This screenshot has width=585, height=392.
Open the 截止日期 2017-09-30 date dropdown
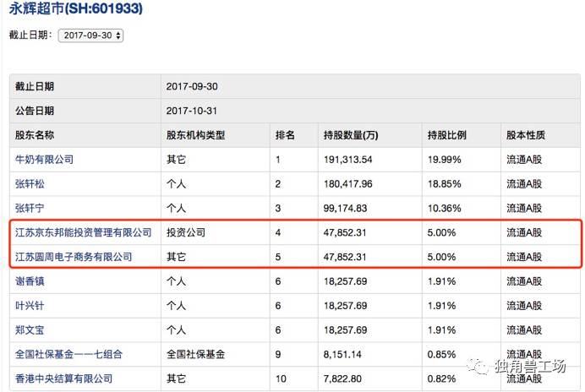pos(90,35)
